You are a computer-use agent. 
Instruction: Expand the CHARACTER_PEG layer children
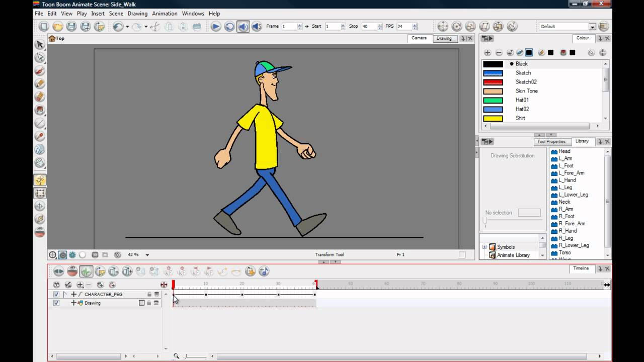coord(73,294)
